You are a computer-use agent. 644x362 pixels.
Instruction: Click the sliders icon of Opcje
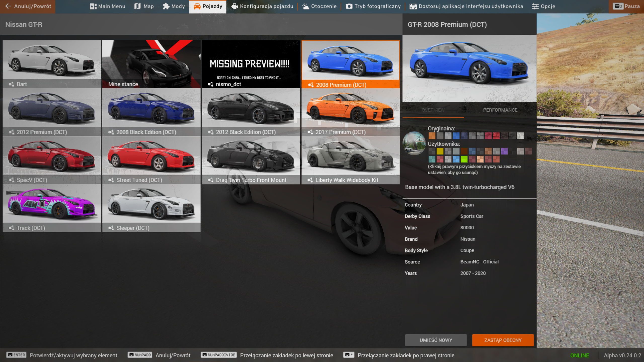pos(535,6)
